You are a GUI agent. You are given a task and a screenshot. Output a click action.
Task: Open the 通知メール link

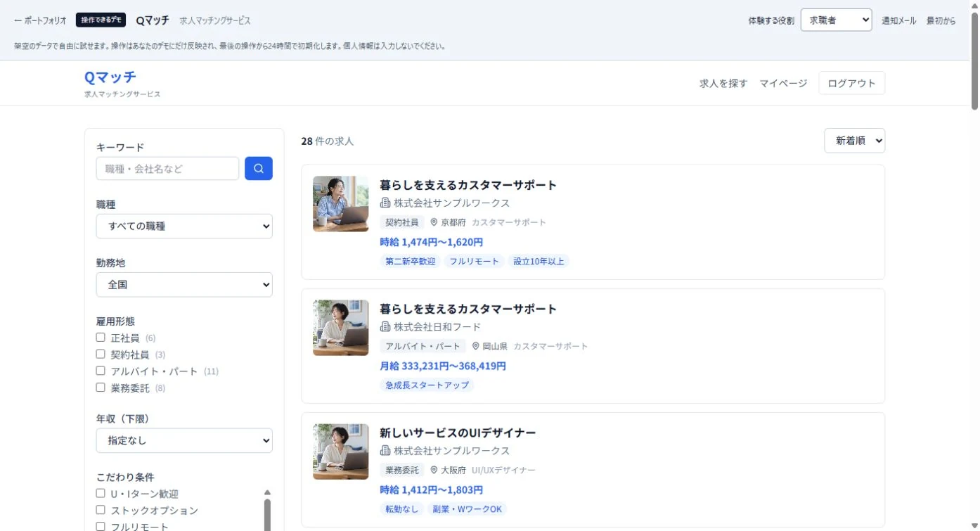[899, 20]
